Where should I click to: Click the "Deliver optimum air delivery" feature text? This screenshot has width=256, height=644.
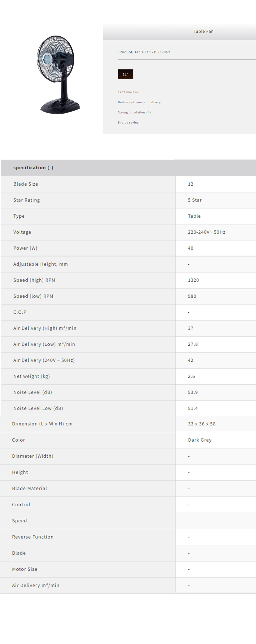click(x=139, y=102)
